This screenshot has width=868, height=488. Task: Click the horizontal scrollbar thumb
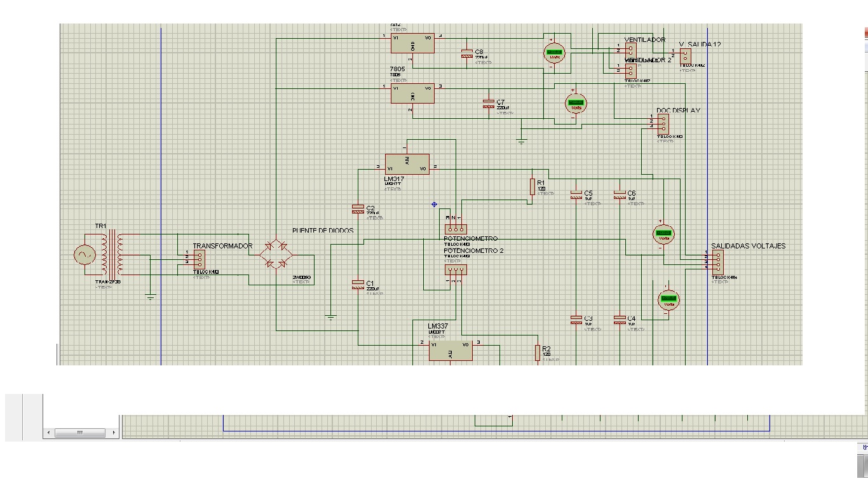tap(79, 432)
